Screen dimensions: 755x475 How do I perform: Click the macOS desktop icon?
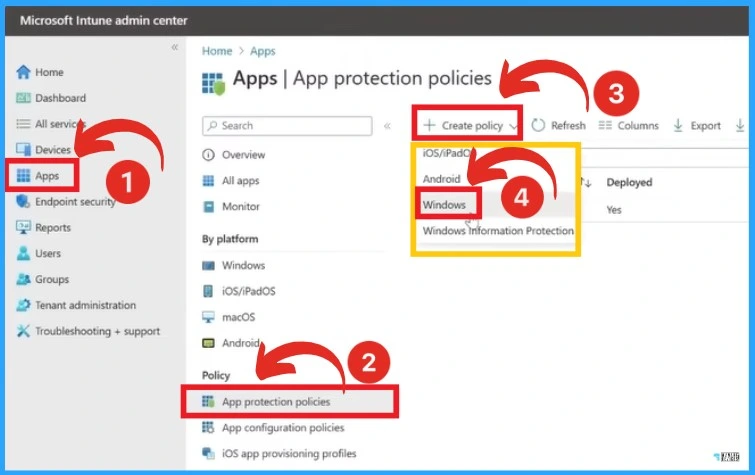pos(208,317)
